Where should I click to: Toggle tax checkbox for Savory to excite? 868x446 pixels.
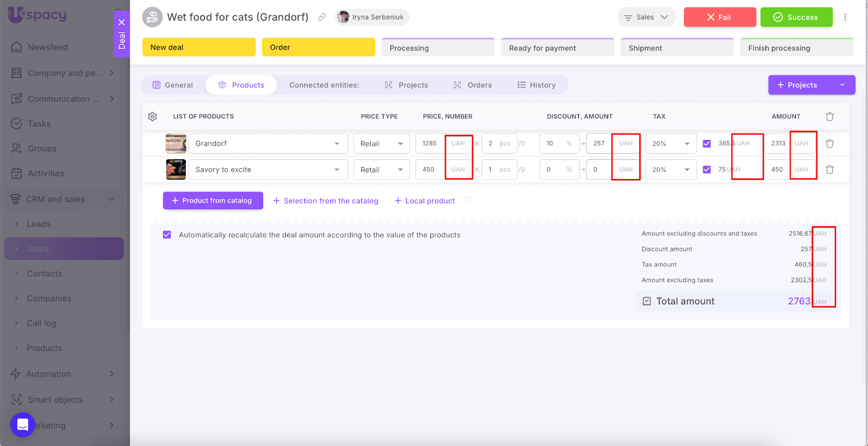click(x=707, y=170)
